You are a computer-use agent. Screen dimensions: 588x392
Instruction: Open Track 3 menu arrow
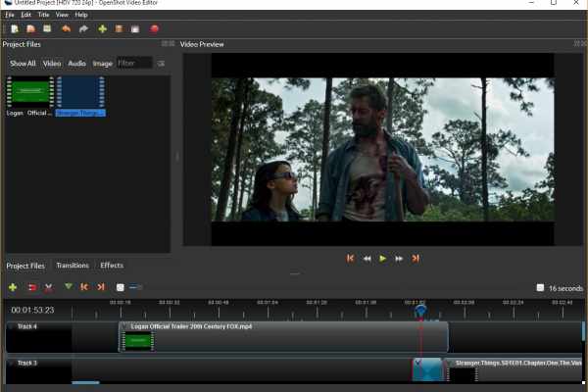pyautogui.click(x=11, y=363)
